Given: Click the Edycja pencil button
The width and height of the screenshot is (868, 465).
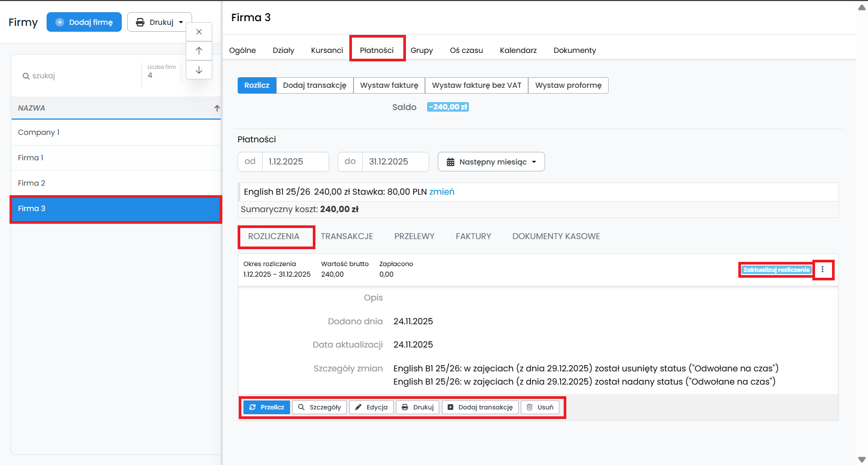Looking at the screenshot, I should point(372,407).
